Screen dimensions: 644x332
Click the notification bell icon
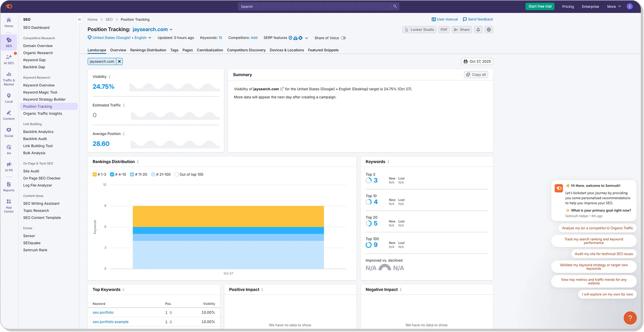pyautogui.click(x=478, y=29)
